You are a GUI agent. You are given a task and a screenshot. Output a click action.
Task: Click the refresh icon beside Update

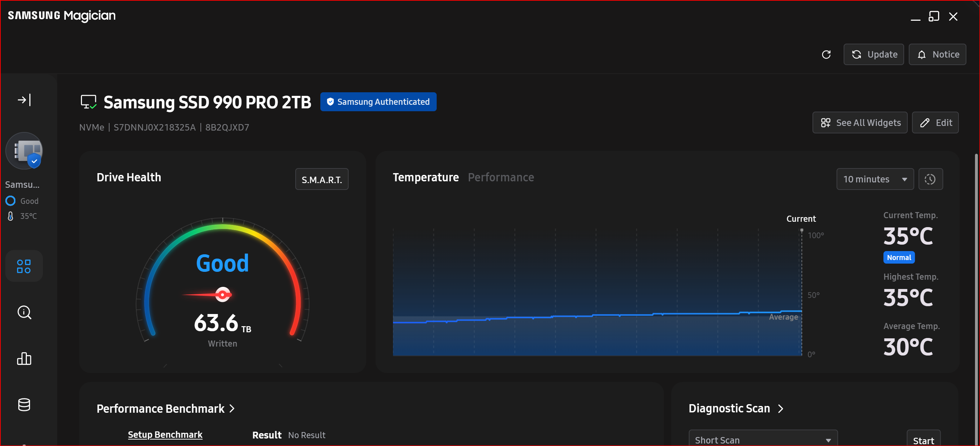tap(826, 55)
